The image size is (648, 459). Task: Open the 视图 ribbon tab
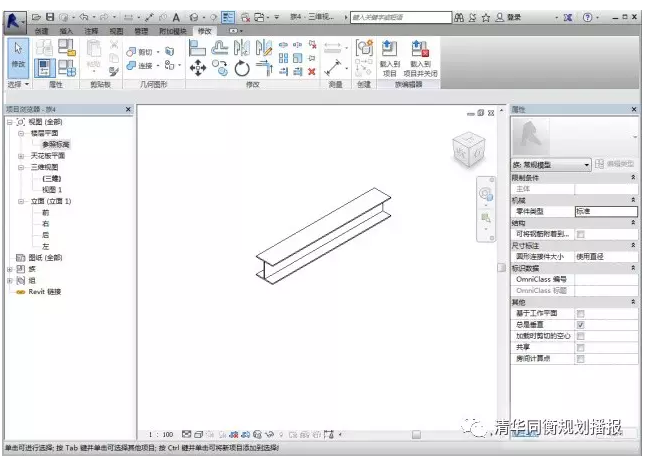coord(116,31)
